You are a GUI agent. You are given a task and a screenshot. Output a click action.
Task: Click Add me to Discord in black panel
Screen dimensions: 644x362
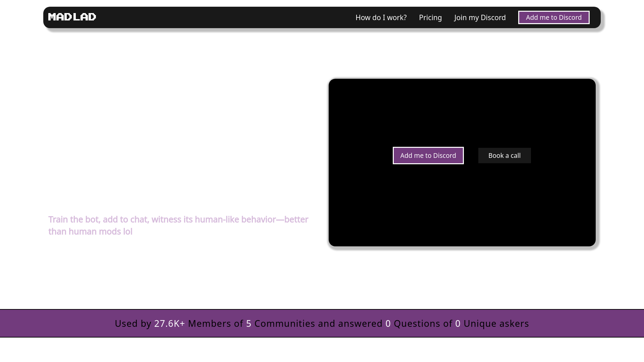click(428, 156)
